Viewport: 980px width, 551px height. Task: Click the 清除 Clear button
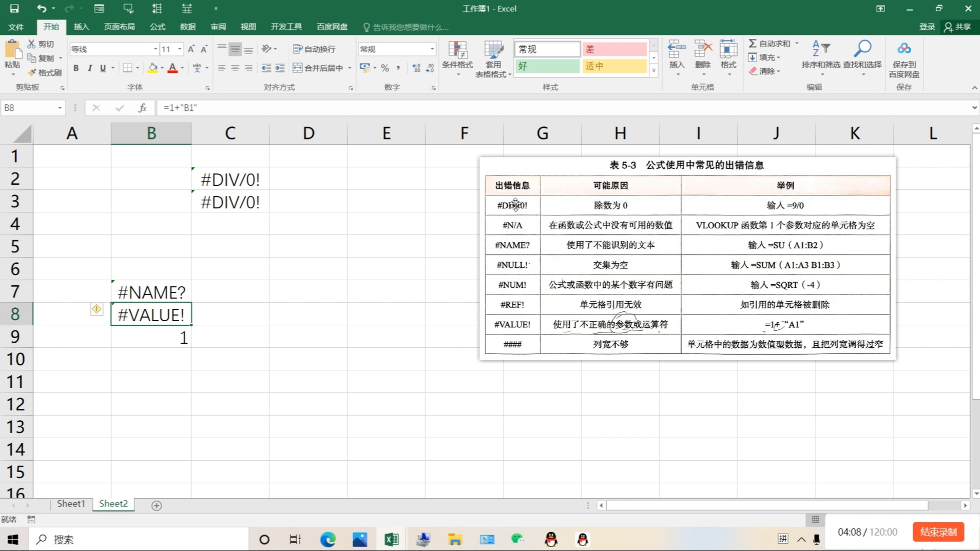[764, 71]
